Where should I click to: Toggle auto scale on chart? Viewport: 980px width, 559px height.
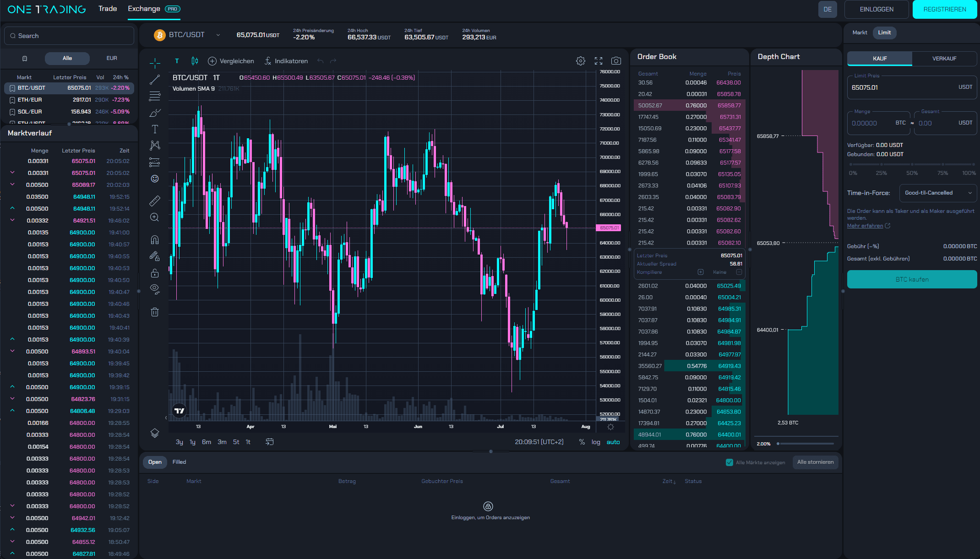[x=613, y=442]
